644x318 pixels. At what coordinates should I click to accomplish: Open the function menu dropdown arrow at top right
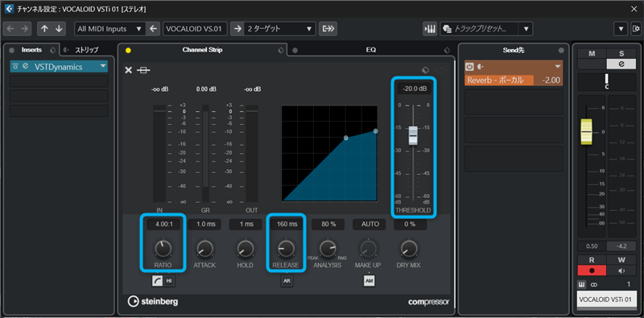(x=621, y=29)
